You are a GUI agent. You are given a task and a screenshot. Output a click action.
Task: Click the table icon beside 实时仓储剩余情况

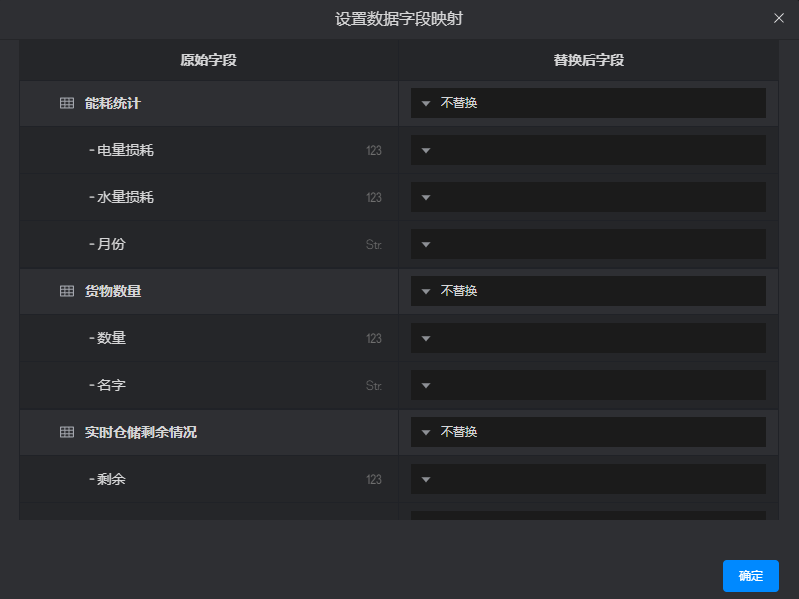pos(67,432)
